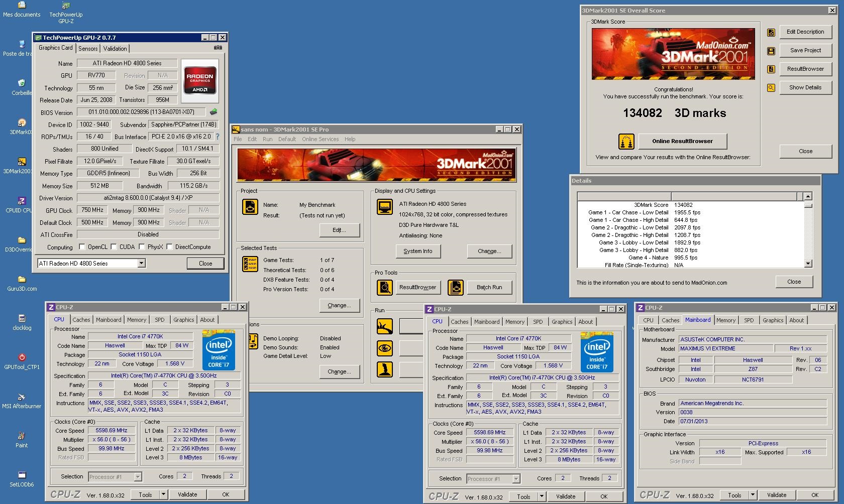Click the icon beside Edit Description
This screenshot has height=504, width=844.
tap(771, 33)
